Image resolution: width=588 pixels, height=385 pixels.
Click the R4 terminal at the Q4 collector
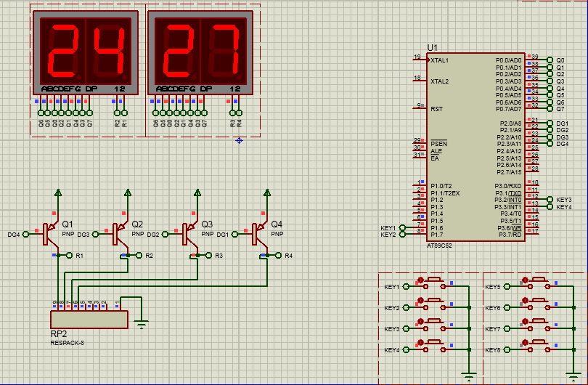point(278,256)
